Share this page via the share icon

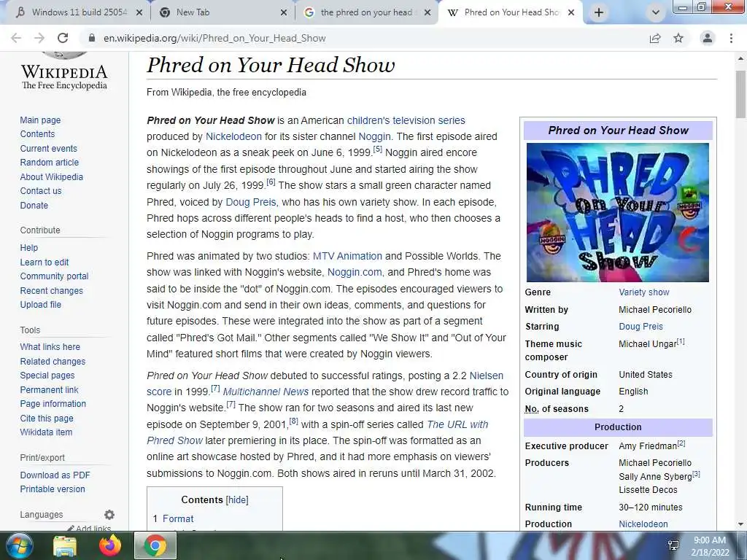(655, 38)
